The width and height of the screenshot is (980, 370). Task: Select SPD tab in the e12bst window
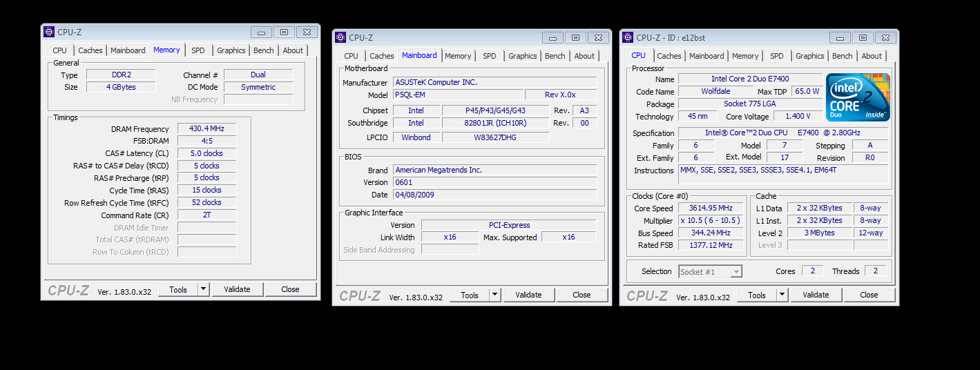coord(777,56)
